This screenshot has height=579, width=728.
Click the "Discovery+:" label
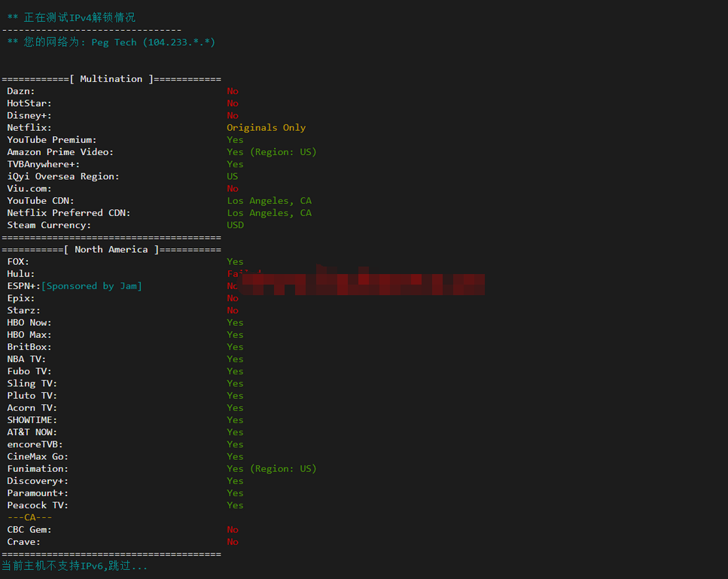38,481
